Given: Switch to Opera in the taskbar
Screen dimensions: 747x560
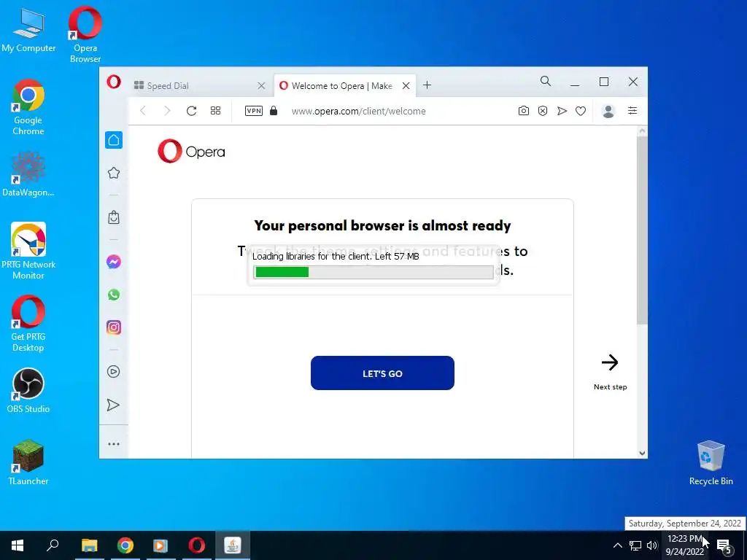Looking at the screenshot, I should [x=196, y=545].
